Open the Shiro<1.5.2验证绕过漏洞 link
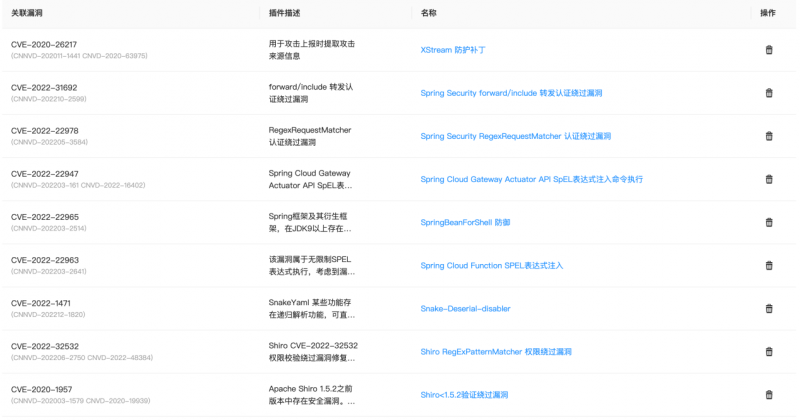This screenshot has height=420, width=800. [464, 395]
